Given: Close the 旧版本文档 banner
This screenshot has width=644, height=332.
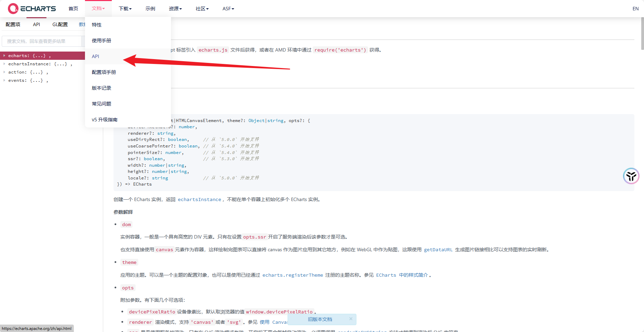Looking at the screenshot, I should (x=351, y=319).
